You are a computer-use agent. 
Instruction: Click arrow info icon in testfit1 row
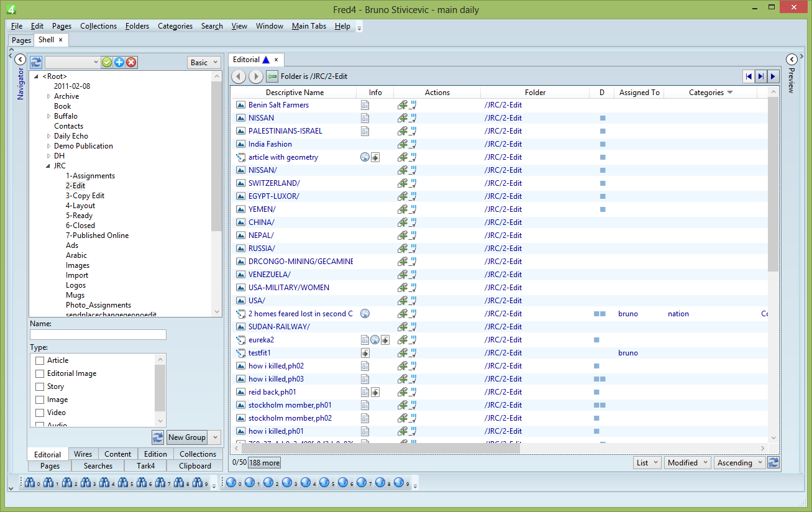click(365, 353)
